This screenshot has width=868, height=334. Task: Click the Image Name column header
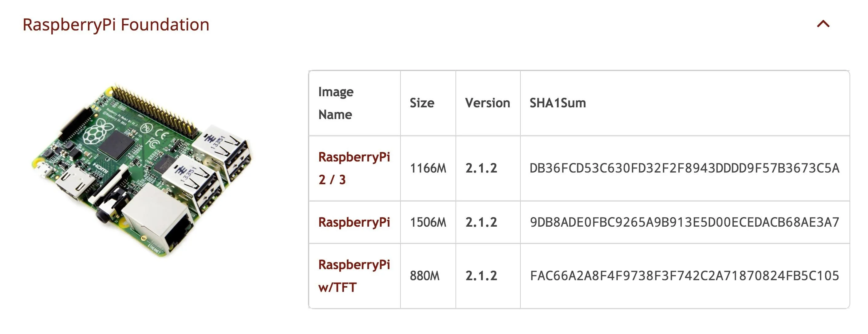click(x=336, y=103)
